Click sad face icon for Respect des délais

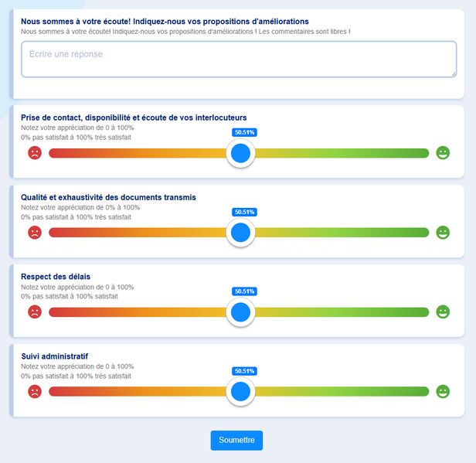35,312
